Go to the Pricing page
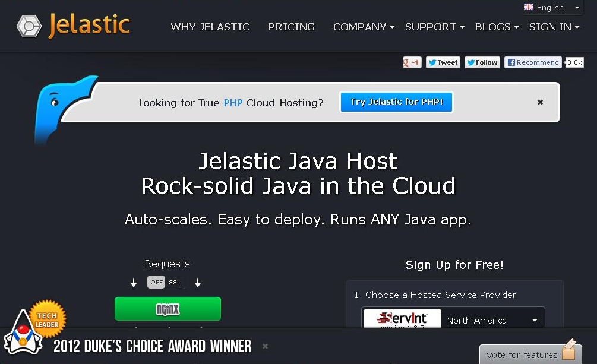Viewport: 597px width, 364px height. click(291, 27)
